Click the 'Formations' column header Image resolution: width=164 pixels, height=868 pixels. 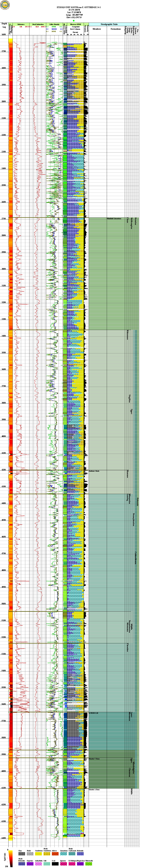click(x=115, y=29)
